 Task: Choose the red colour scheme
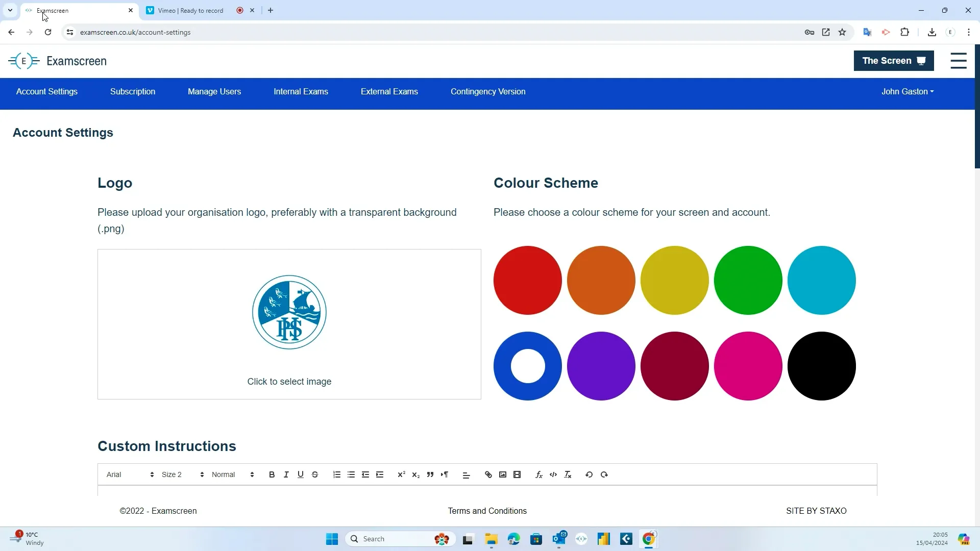[528, 281]
